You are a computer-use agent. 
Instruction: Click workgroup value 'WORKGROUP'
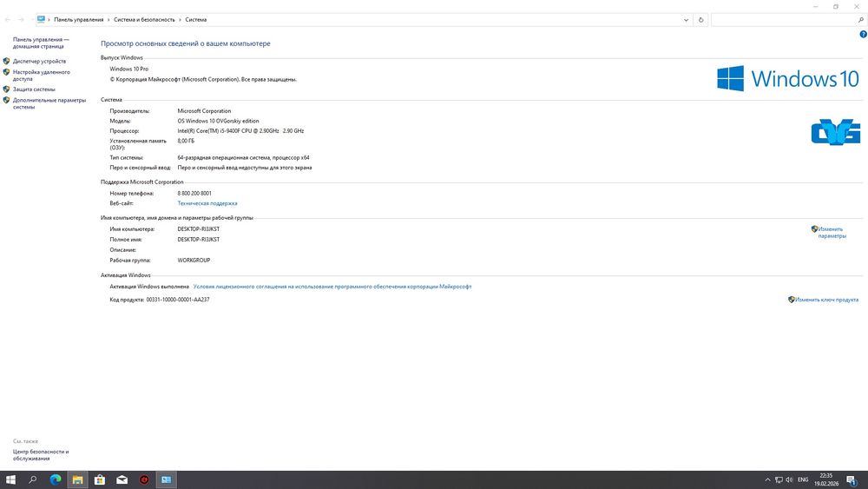click(x=194, y=261)
